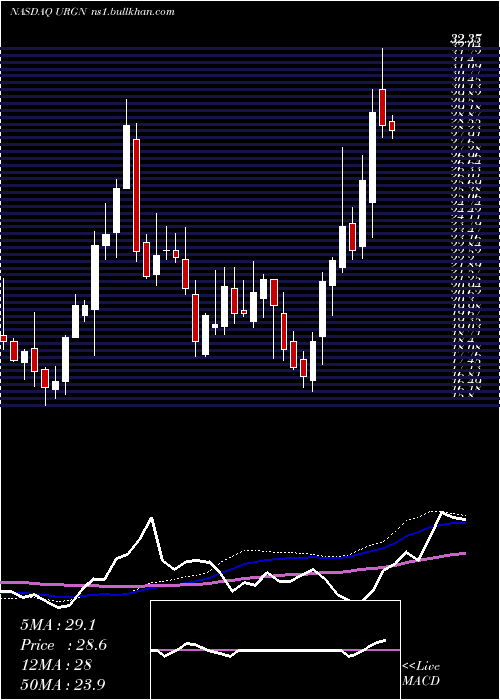Click the last small red candlestick on the right
The image size is (500, 700).
point(392,126)
